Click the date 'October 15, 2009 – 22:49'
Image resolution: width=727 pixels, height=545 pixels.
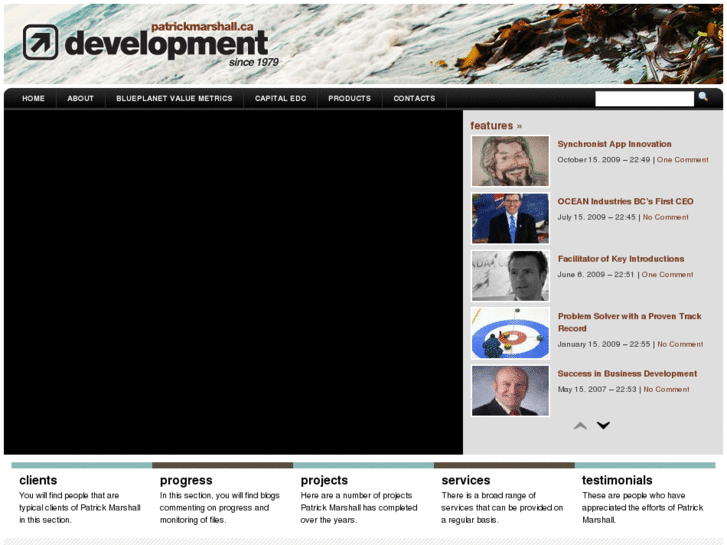coord(604,160)
